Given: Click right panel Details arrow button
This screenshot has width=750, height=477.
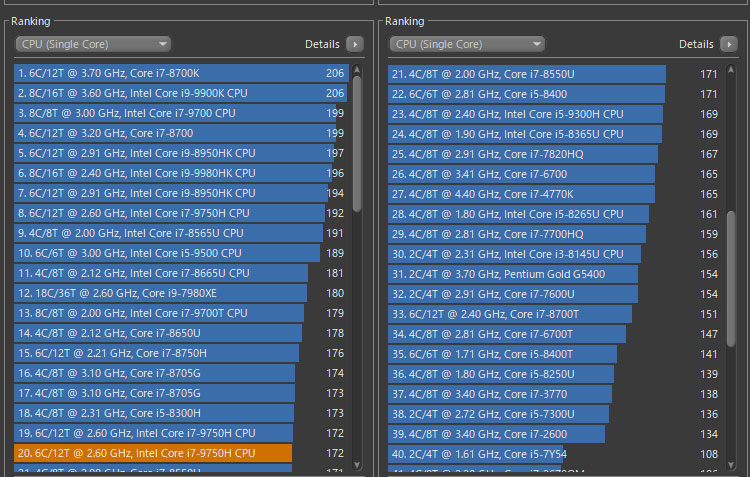Looking at the screenshot, I should (729, 44).
